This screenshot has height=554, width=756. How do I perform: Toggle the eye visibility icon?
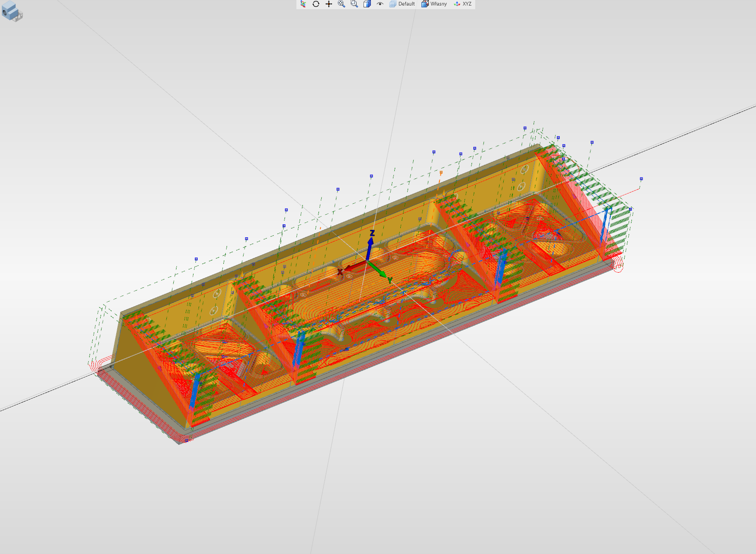tap(380, 4)
